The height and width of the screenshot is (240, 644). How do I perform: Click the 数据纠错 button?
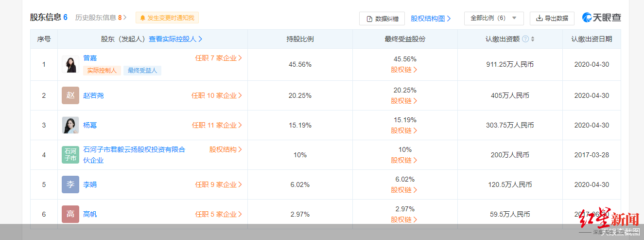coord(382,18)
